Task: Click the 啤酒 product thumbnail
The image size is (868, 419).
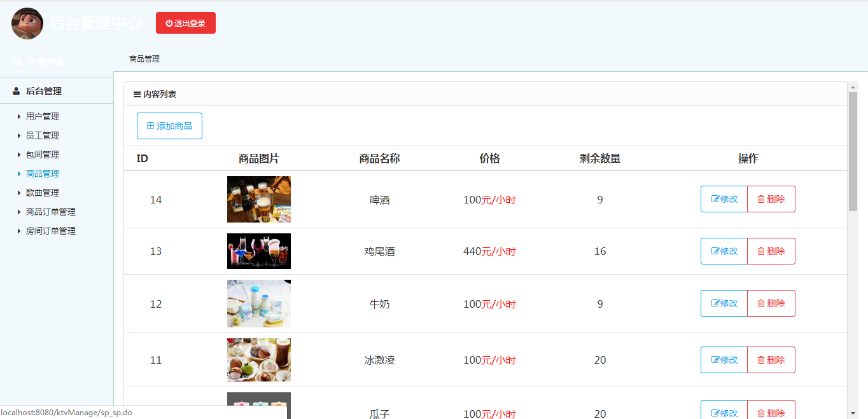Action: (x=259, y=200)
